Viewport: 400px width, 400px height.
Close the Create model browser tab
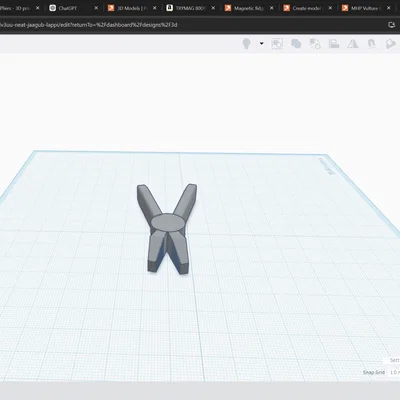(x=330, y=8)
